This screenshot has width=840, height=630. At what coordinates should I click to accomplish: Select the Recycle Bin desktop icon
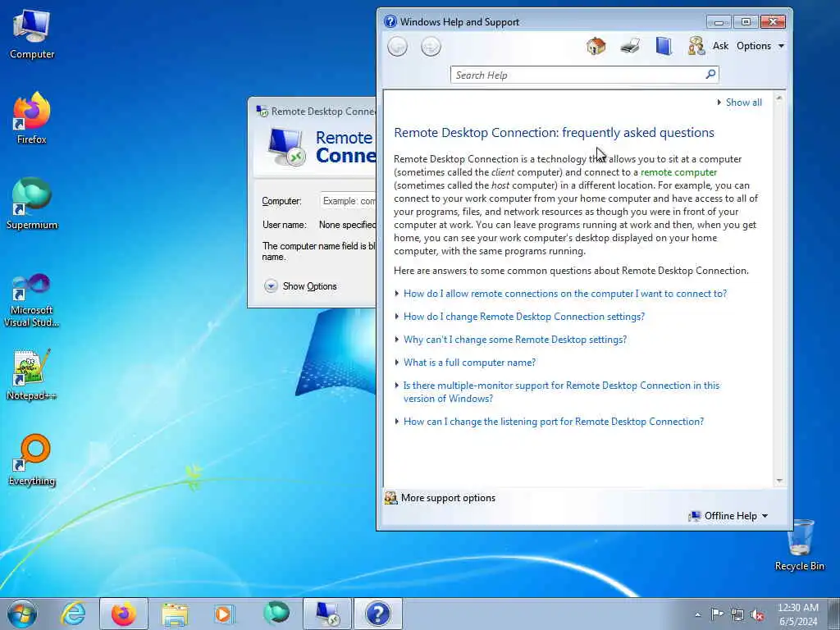click(x=799, y=546)
